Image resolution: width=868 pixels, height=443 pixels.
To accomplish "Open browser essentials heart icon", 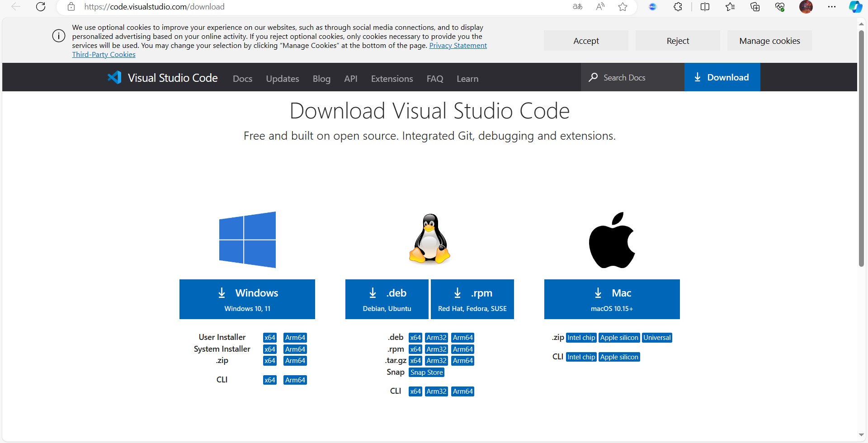I will pyautogui.click(x=780, y=7).
